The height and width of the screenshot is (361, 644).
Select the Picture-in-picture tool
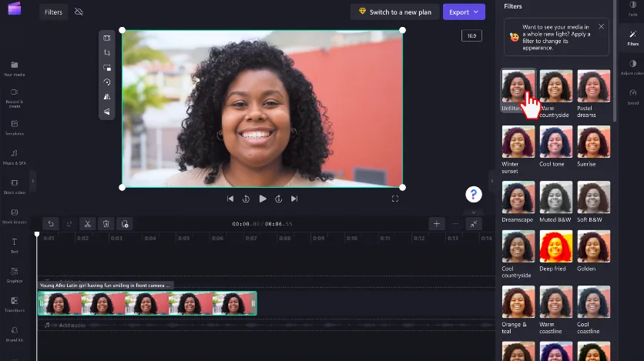point(107,68)
